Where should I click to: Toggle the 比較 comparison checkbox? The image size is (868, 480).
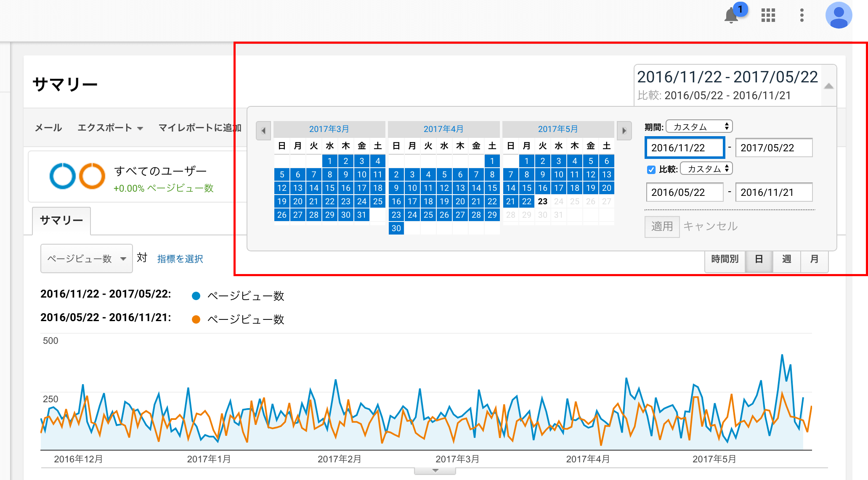651,169
